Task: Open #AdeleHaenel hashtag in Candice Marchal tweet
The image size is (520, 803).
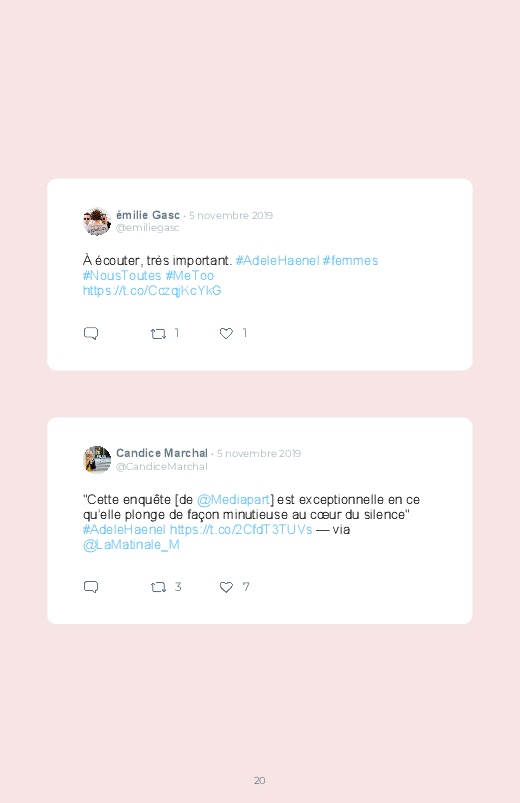Action: tap(124, 530)
